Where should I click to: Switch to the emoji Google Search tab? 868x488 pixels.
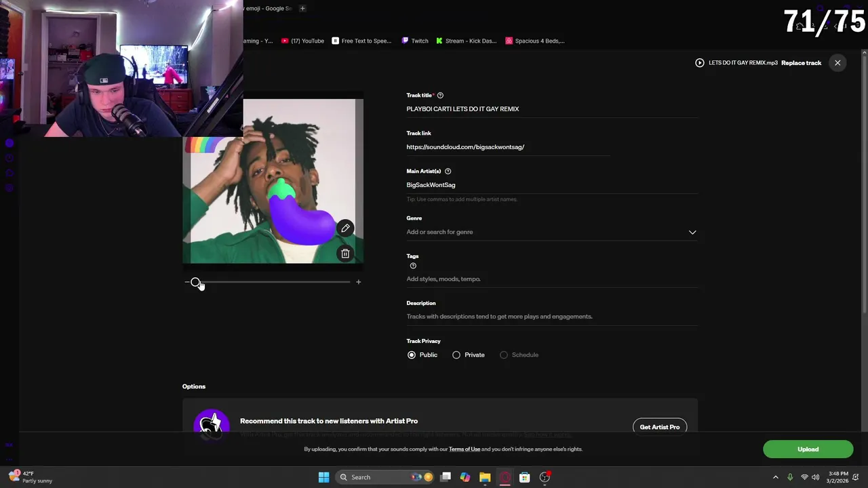pos(268,8)
